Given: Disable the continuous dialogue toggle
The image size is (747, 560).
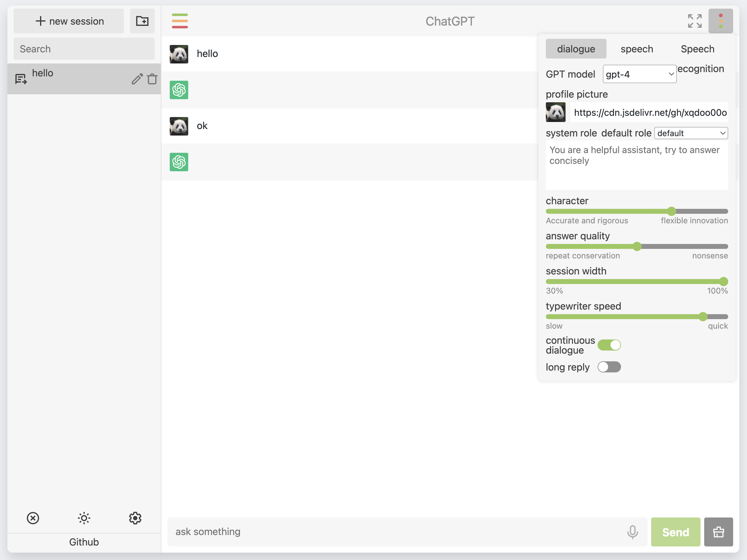Looking at the screenshot, I should (x=609, y=345).
